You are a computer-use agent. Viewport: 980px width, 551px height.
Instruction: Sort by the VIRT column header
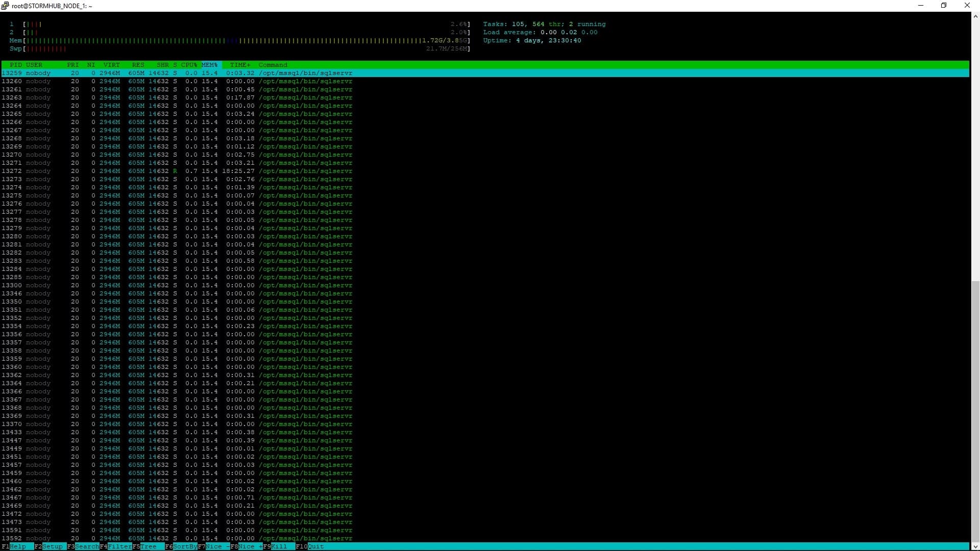click(x=112, y=65)
